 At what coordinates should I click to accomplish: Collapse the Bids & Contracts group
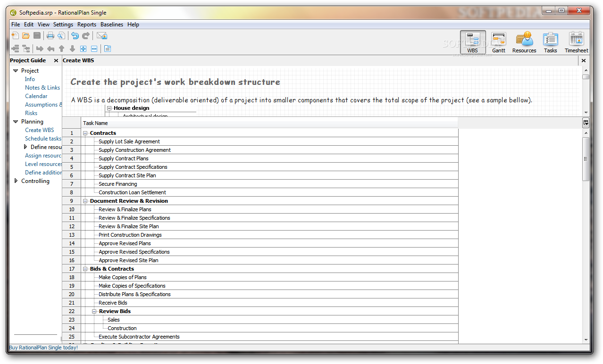(x=85, y=269)
